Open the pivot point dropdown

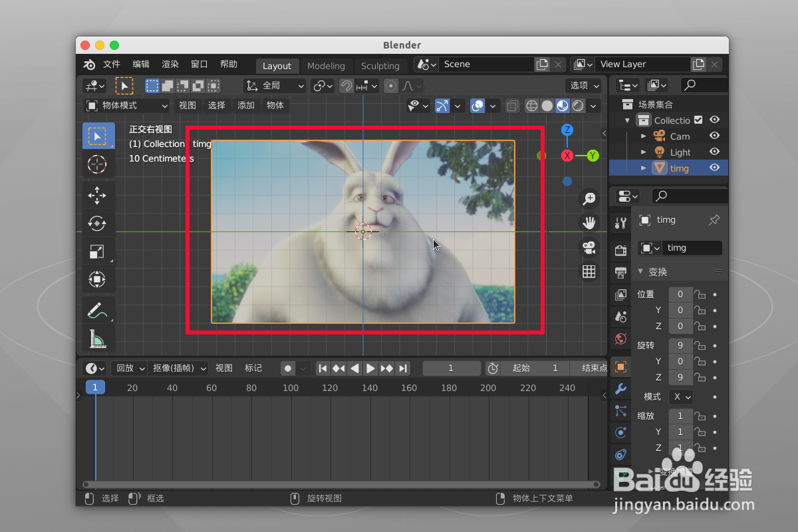point(323,86)
